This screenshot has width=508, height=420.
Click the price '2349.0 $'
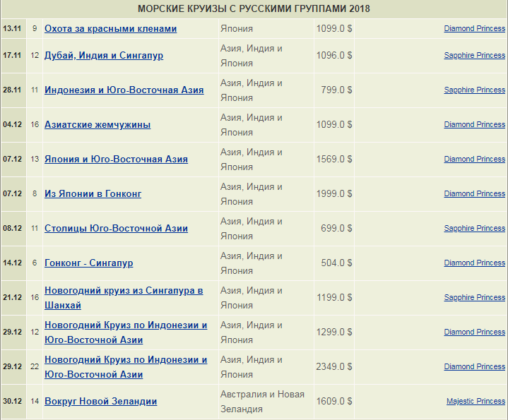(334, 367)
